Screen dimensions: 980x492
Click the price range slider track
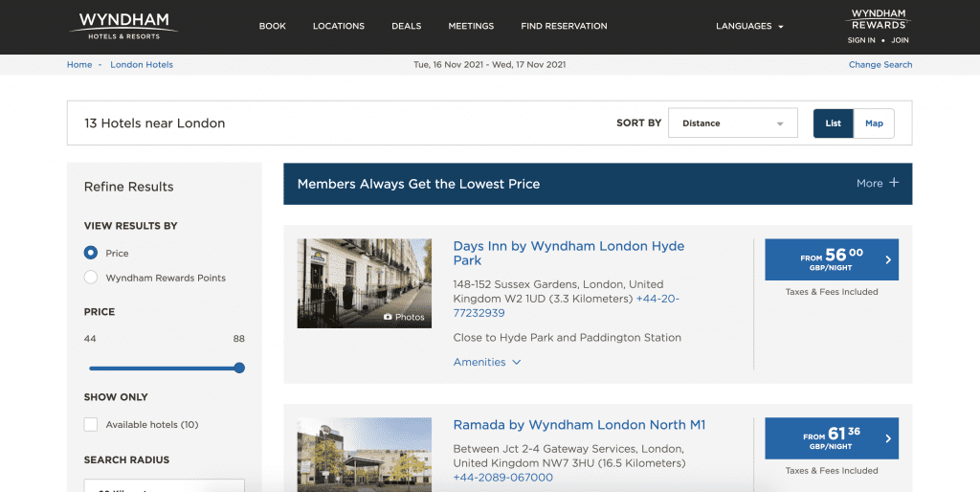coord(165,369)
